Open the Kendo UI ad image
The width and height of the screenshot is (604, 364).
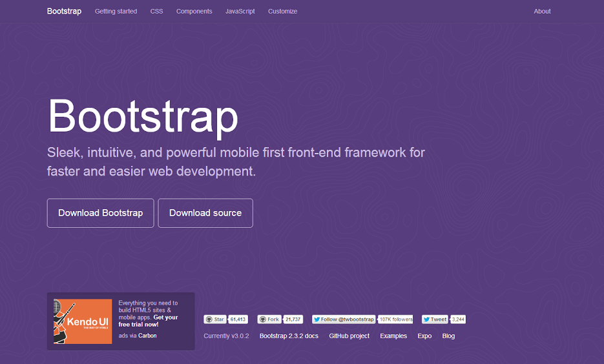83,321
